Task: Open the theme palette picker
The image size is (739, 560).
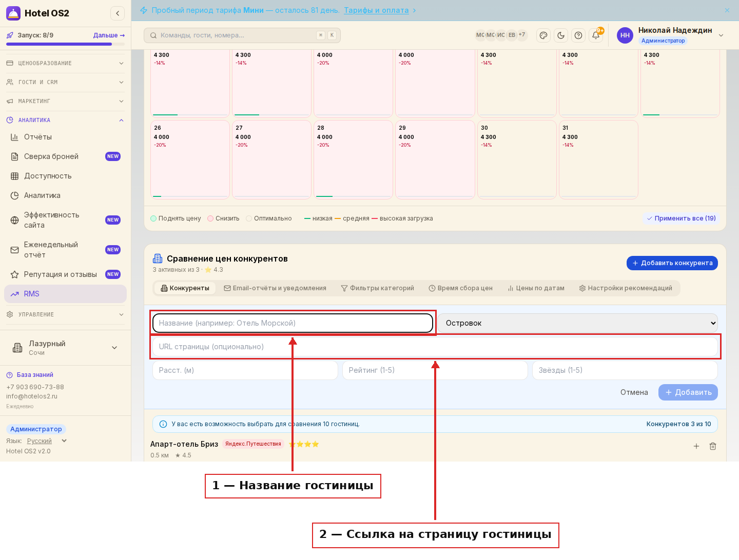Action: tap(543, 35)
